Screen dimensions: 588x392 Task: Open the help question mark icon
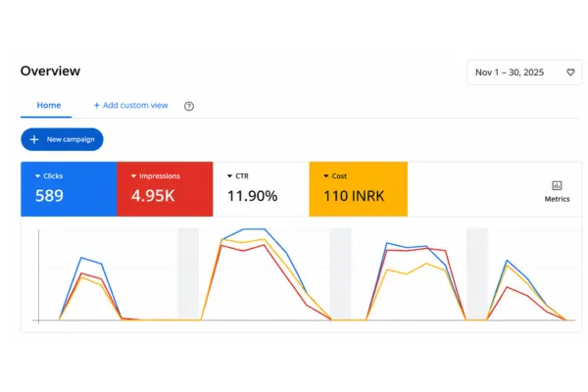(x=189, y=106)
